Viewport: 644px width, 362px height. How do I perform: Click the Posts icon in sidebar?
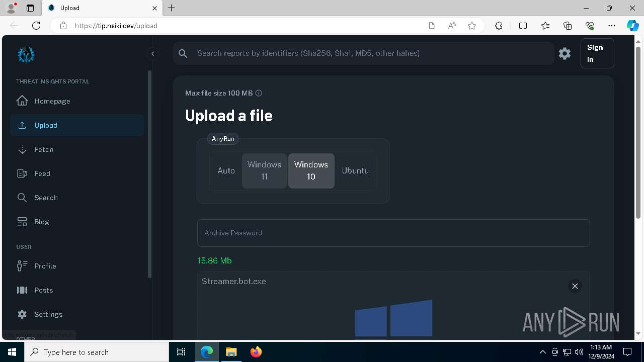(22, 290)
